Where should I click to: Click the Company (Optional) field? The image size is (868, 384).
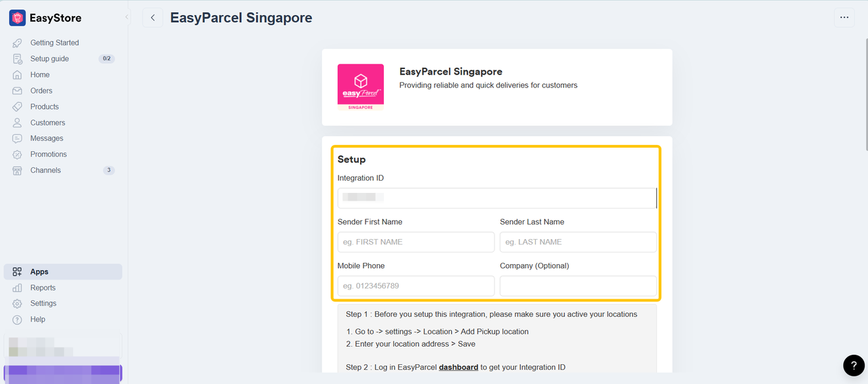coord(578,286)
